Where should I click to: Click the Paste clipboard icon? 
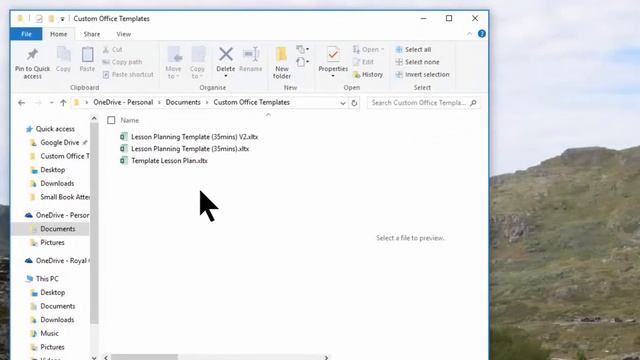tap(87, 54)
